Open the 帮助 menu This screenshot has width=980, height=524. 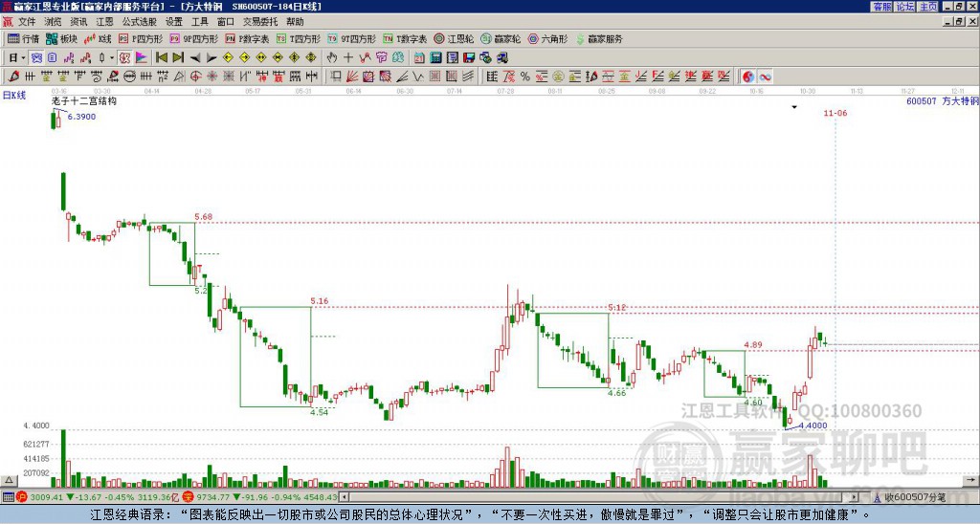(295, 22)
